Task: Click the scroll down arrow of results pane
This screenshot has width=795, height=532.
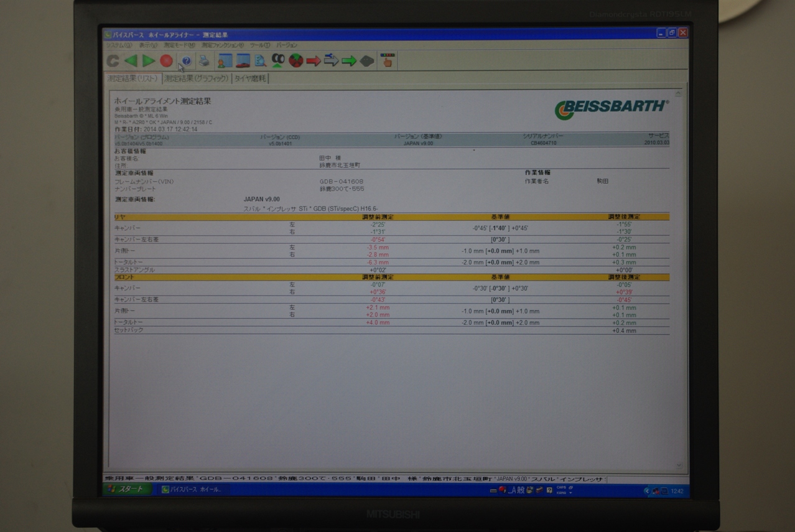Action: [679, 465]
